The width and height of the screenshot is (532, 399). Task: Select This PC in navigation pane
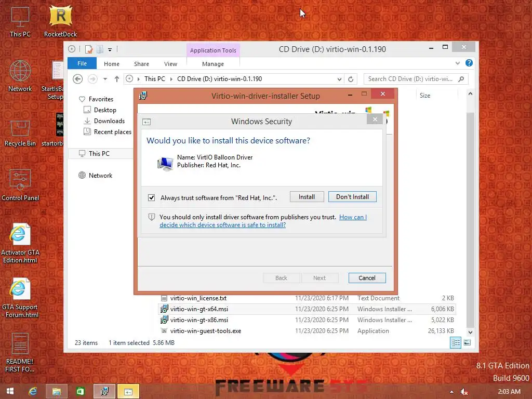pos(99,153)
